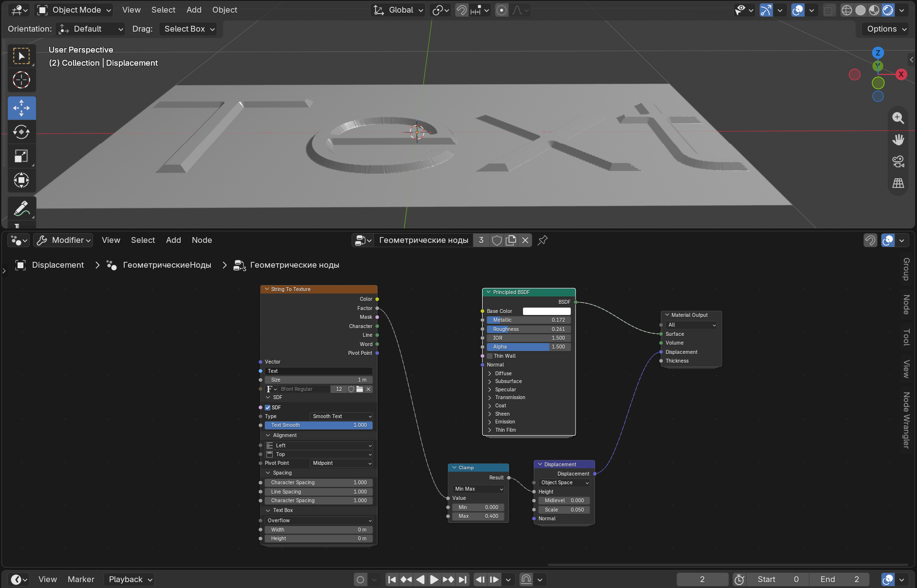The height and width of the screenshot is (588, 917).
Task: Open the Object Space dropdown in Displacement node
Action: pos(564,482)
